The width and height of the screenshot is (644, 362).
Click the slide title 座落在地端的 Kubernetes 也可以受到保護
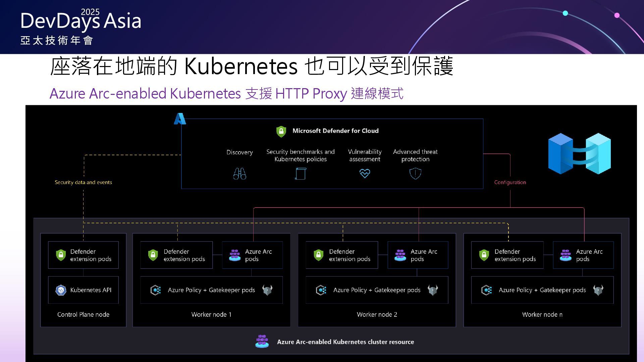252,66
